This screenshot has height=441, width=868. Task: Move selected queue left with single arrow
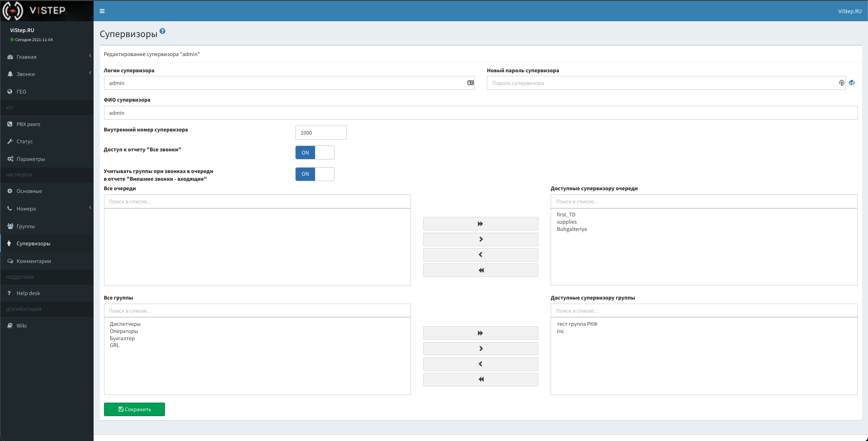click(x=480, y=255)
